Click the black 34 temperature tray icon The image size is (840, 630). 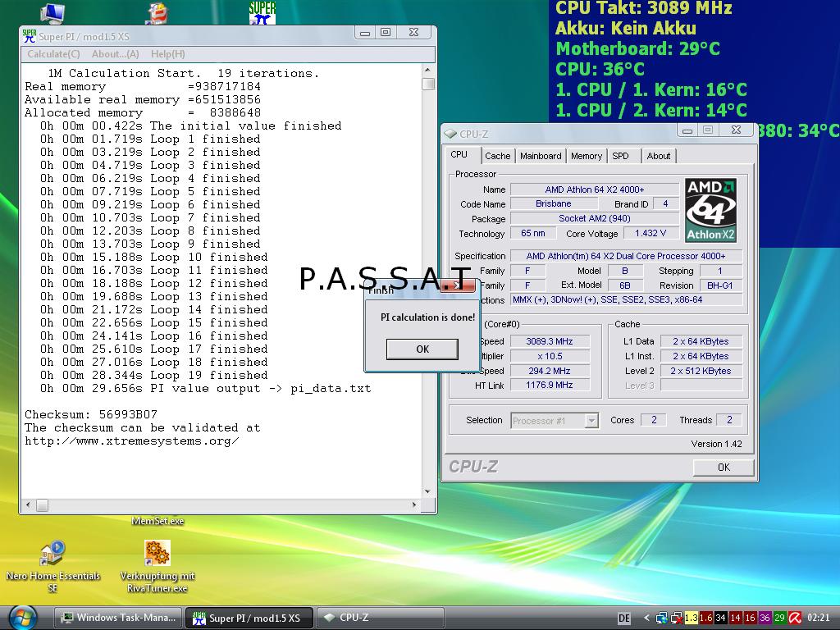[x=720, y=618]
